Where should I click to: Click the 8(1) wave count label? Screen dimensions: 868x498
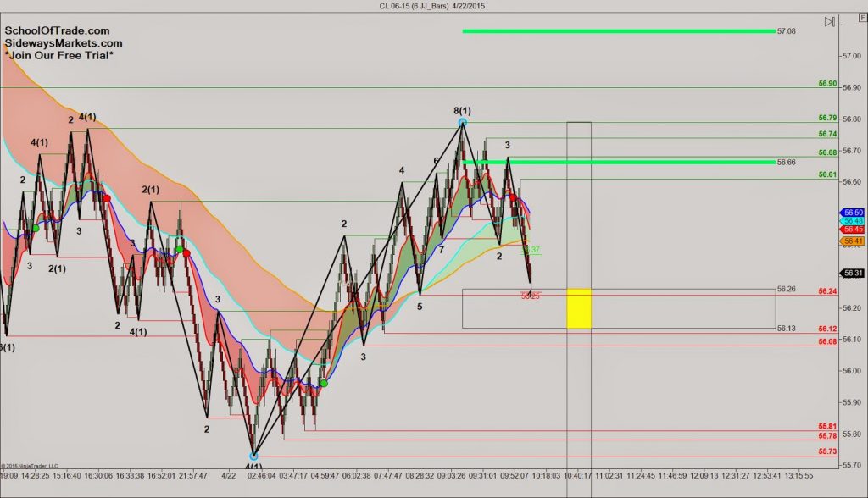pos(462,111)
